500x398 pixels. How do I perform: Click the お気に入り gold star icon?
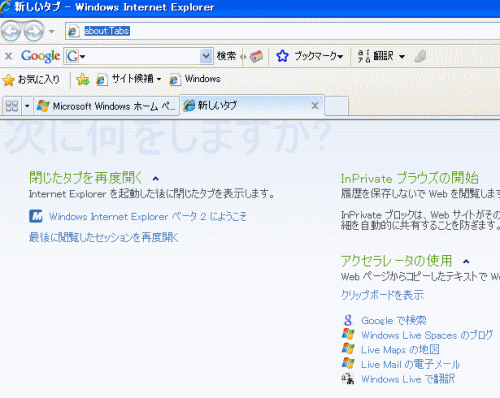[9, 80]
